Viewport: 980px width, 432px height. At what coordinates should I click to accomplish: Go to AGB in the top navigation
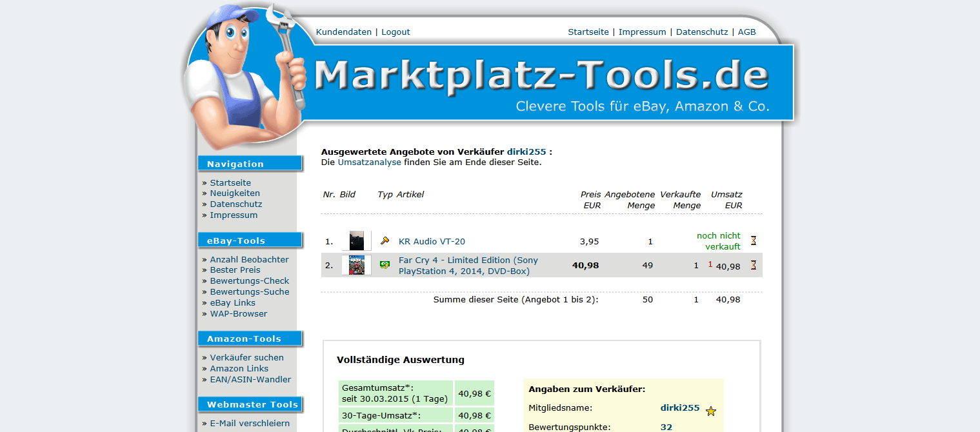746,32
